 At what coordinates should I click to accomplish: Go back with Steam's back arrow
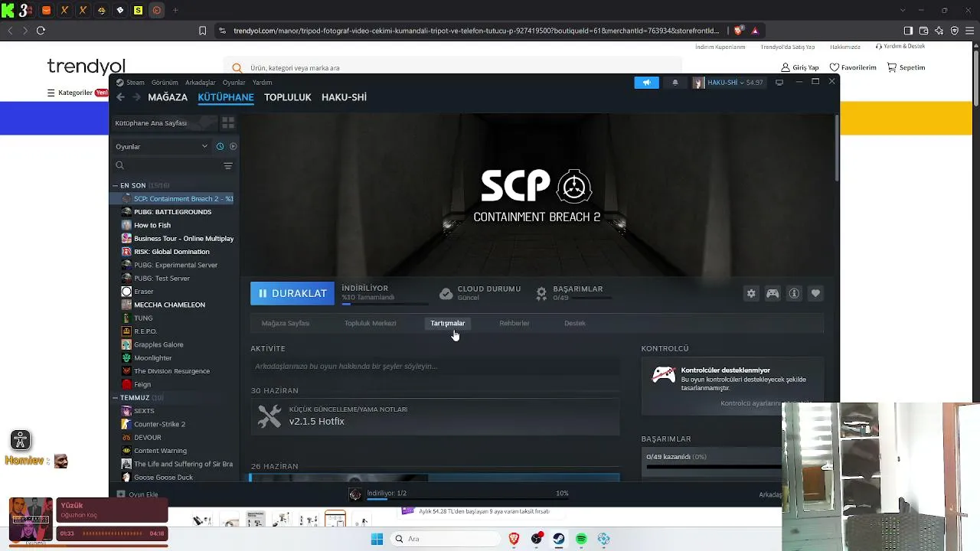(120, 97)
